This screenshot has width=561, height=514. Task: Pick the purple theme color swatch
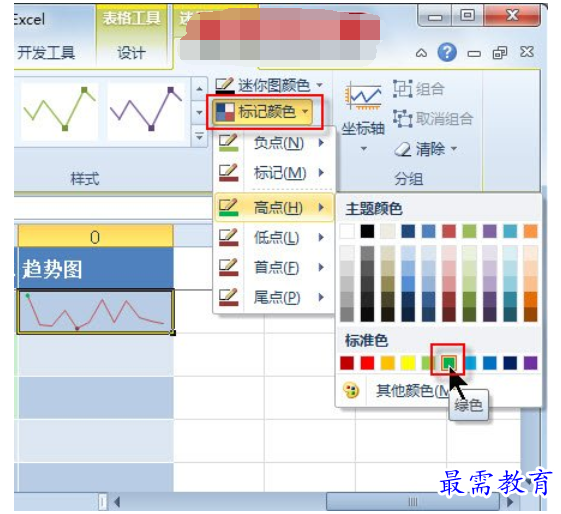click(x=490, y=231)
